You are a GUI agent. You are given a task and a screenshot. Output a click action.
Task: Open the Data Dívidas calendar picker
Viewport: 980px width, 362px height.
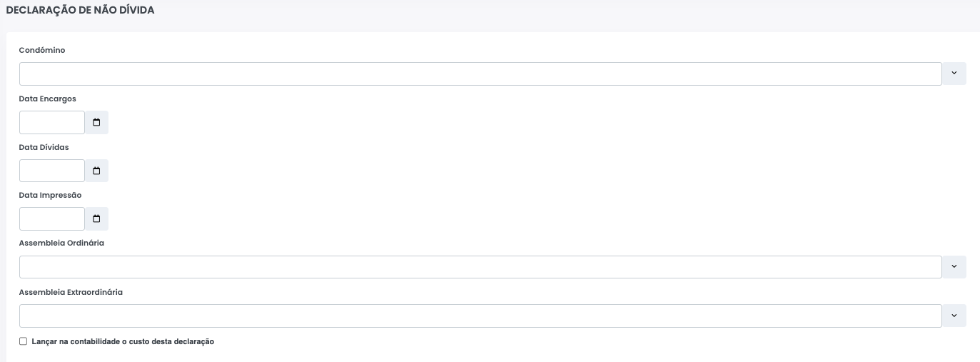[96, 171]
